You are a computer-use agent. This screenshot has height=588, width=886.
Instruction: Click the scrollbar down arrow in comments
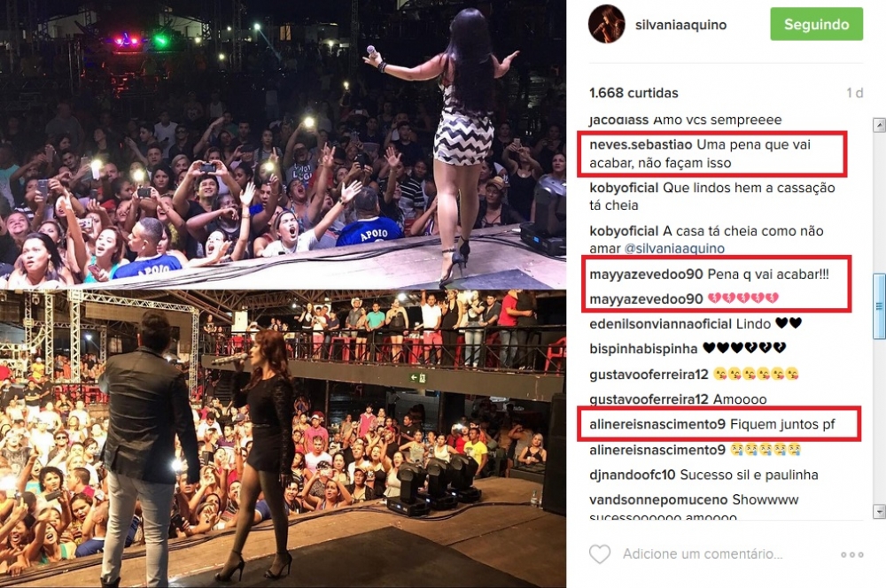tap(879, 512)
